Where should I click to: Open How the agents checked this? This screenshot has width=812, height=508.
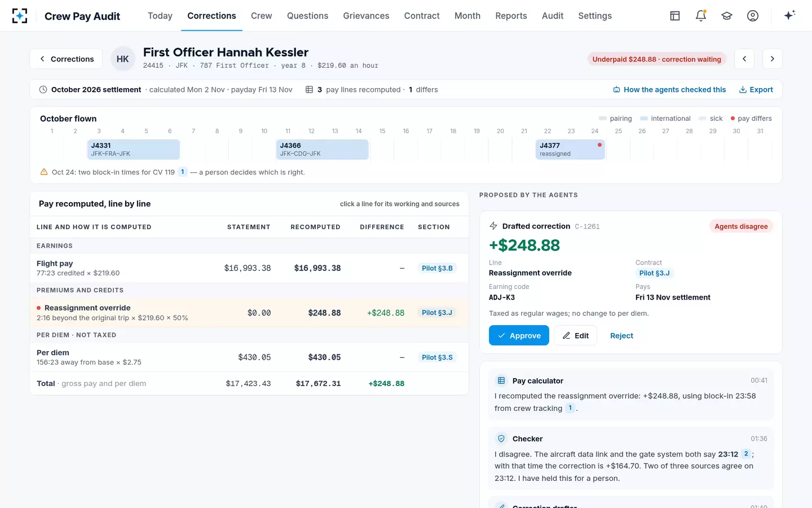click(x=669, y=89)
